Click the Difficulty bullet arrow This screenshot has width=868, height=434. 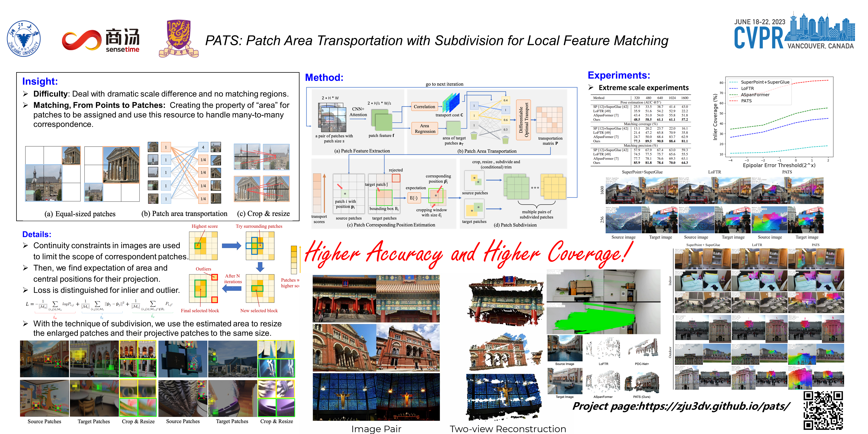coord(26,94)
